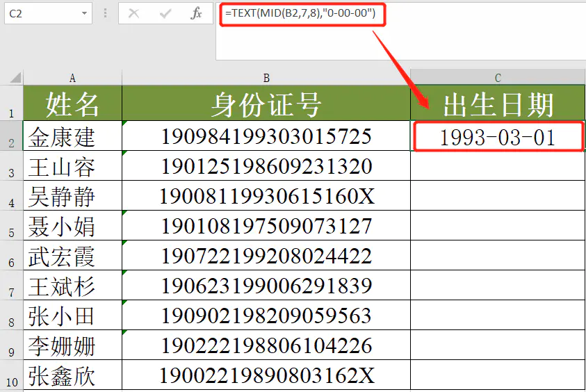Click the Cancel X icon in formula bar

[134, 13]
